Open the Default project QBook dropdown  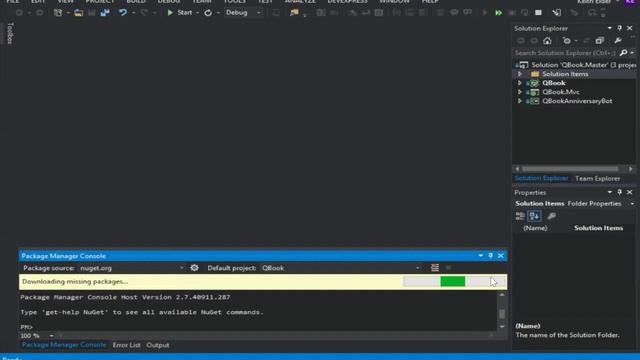pos(341,268)
